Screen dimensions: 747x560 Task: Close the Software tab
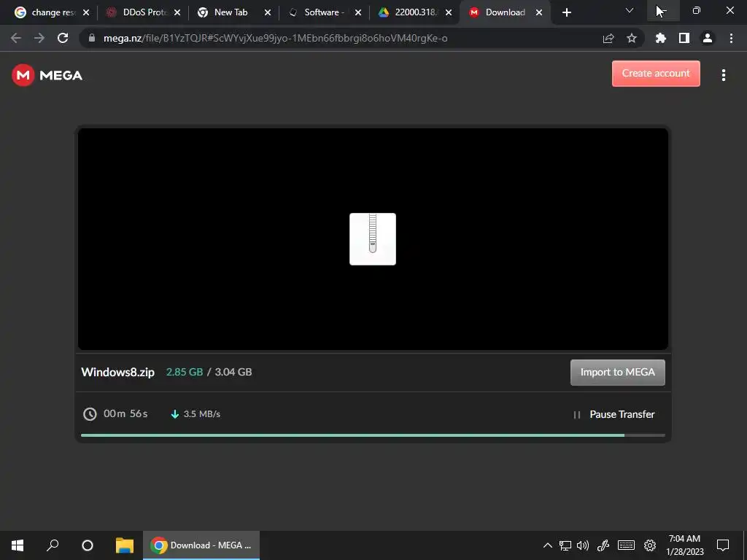(358, 13)
